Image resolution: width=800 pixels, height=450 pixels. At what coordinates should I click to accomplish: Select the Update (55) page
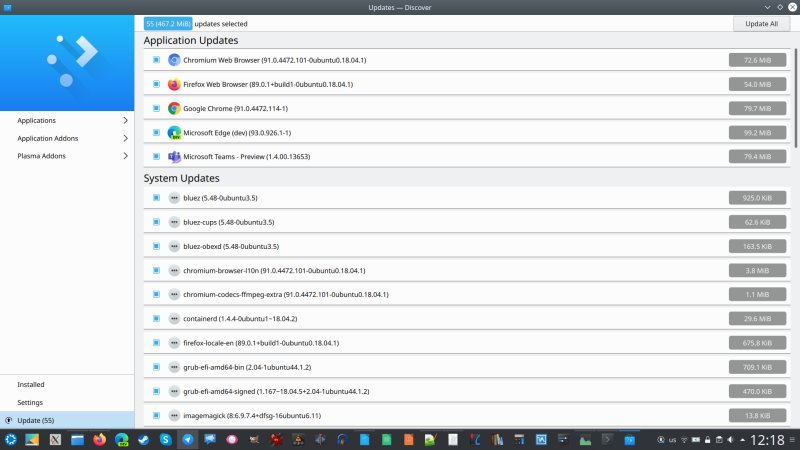[67, 420]
